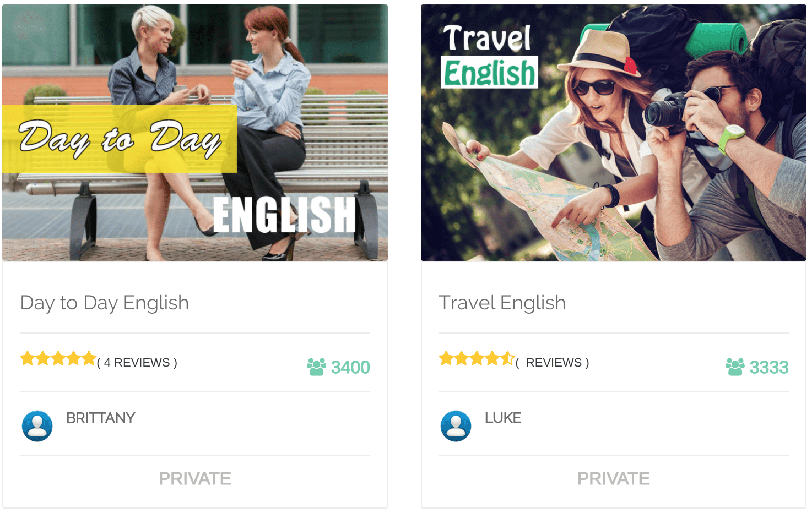
Task: Click the first star of Day to Day English rating
Action: click(x=28, y=359)
